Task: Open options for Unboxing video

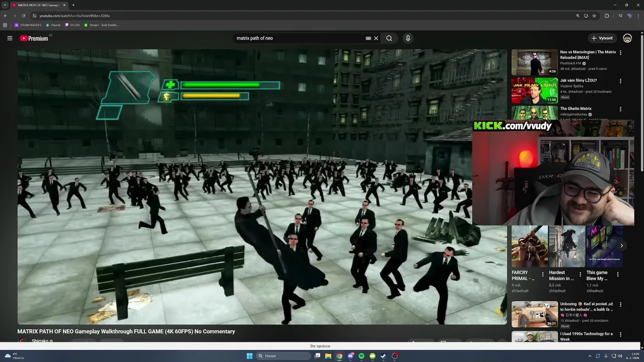Action: tap(620, 305)
